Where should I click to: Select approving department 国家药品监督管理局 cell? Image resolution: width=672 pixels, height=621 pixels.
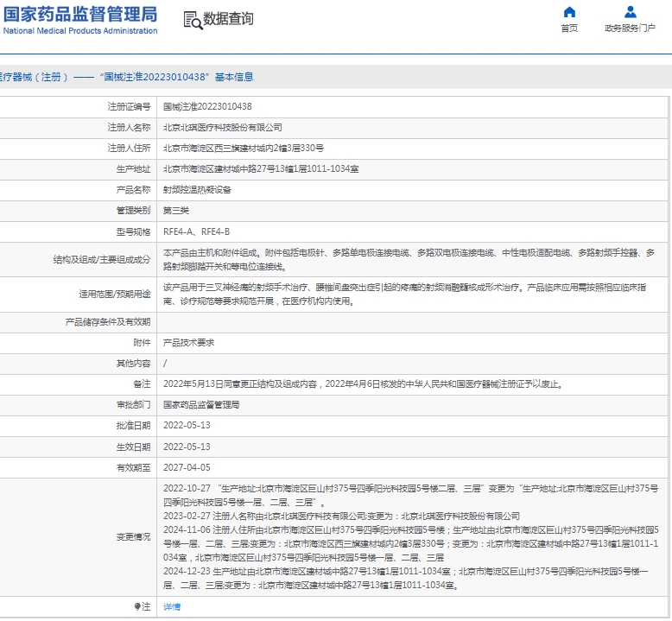(201, 404)
